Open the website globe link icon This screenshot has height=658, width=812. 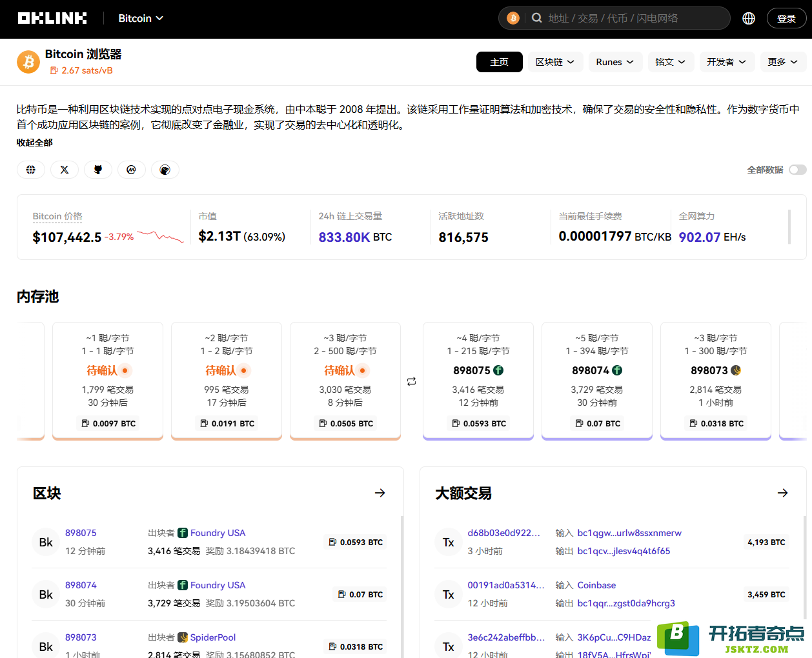31,170
